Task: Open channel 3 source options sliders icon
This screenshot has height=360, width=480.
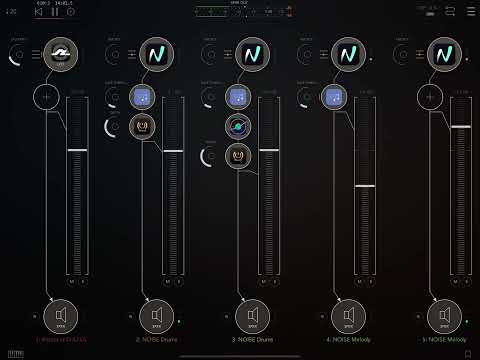Action: point(228,54)
